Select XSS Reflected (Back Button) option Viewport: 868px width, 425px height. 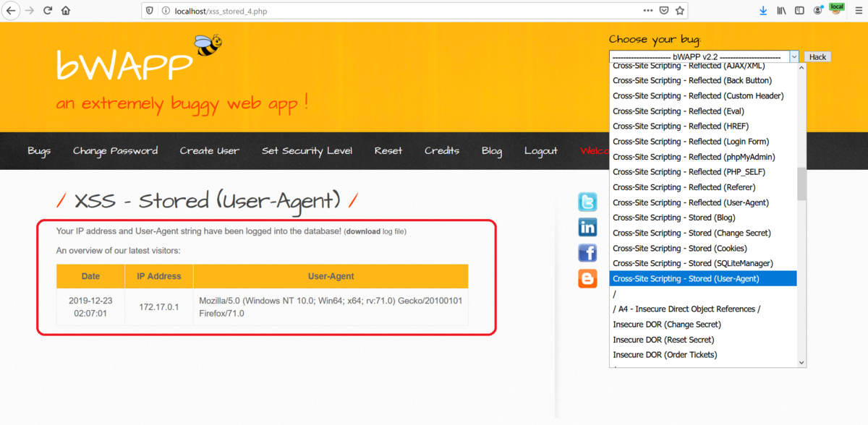703,80
